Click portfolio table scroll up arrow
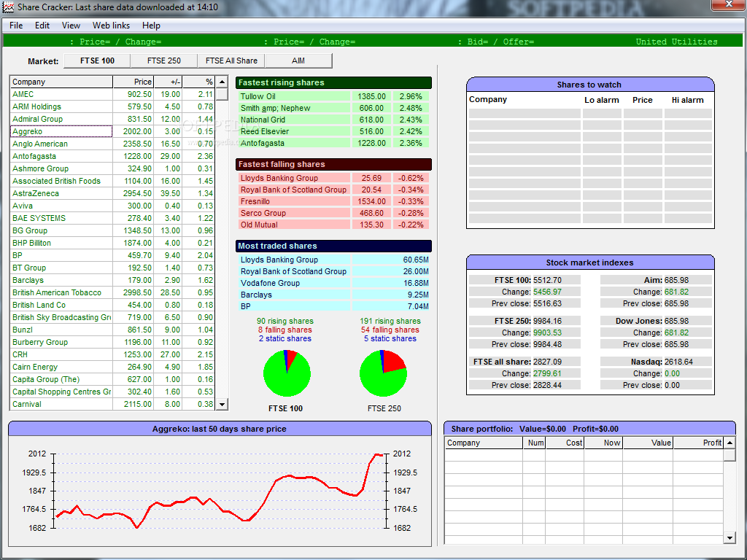The image size is (747, 560). [729, 443]
